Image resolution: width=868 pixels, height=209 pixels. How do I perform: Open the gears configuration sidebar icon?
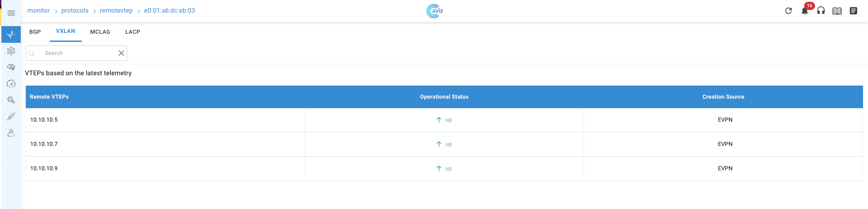coord(11,100)
